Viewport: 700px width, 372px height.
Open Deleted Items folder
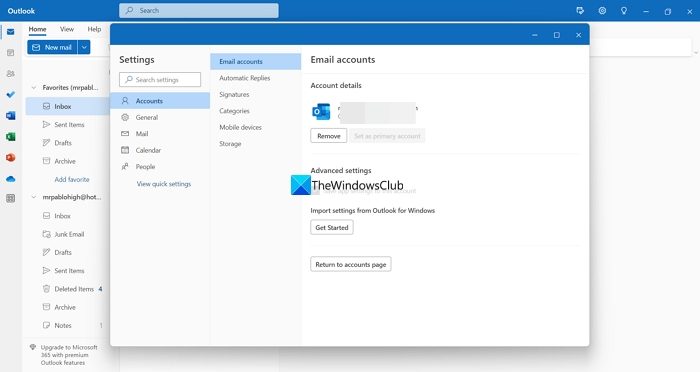[68, 289]
